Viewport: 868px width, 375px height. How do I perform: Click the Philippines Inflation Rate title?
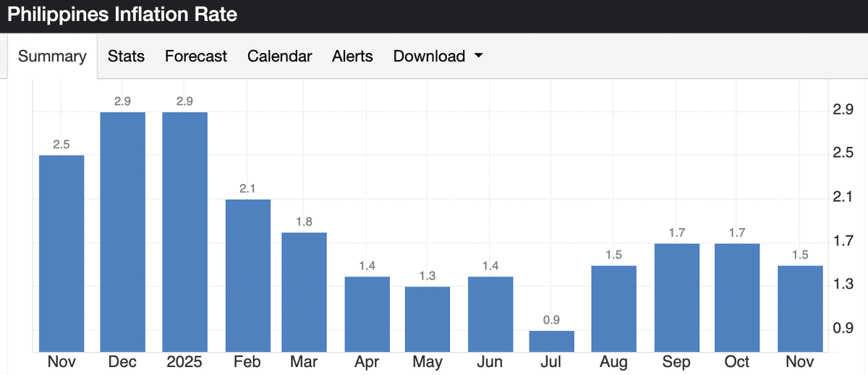coord(122,14)
